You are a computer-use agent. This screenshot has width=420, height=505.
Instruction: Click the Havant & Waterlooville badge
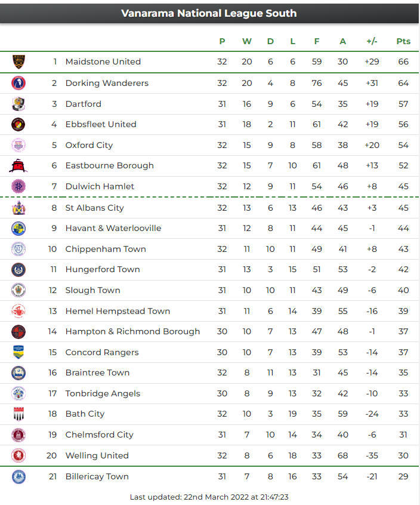pyautogui.click(x=18, y=228)
